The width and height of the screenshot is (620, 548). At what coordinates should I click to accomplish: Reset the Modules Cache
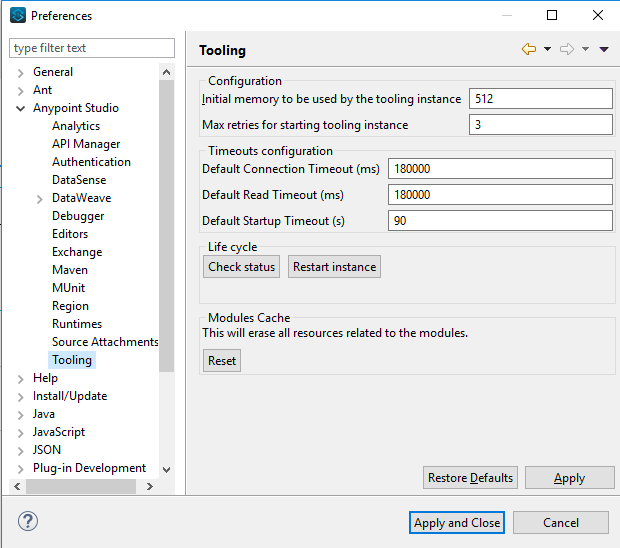(222, 361)
